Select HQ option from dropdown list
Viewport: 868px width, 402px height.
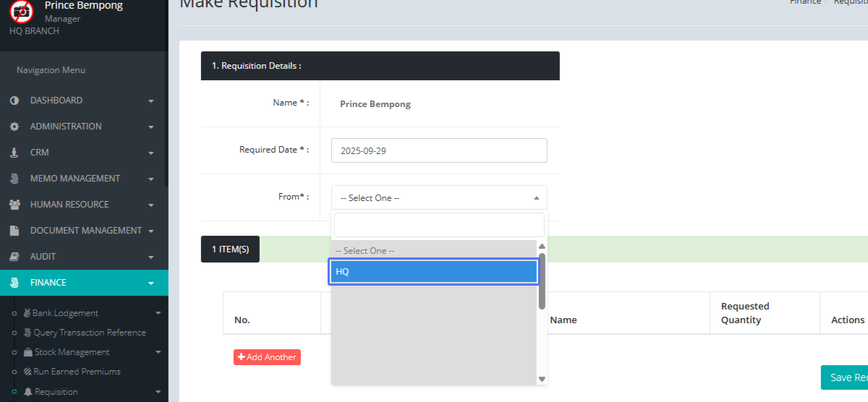click(x=433, y=272)
